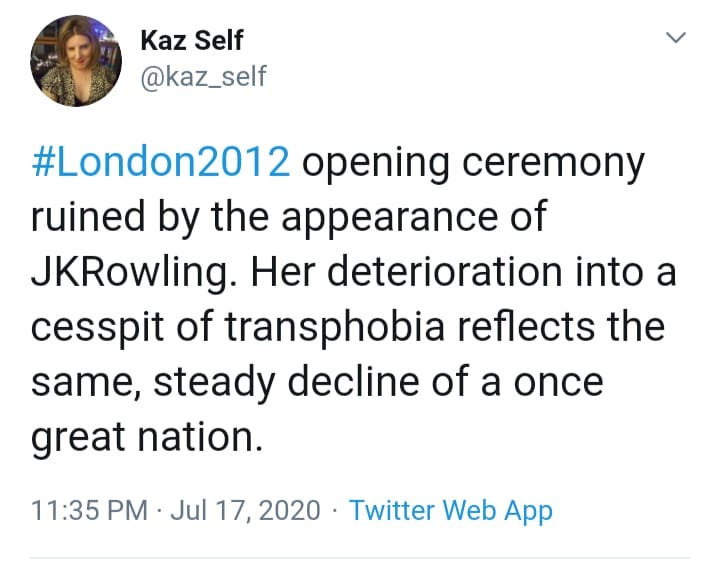Viewport: 717px width, 577px height.
Task: Open the Kaz Self display name link
Action: [192, 40]
